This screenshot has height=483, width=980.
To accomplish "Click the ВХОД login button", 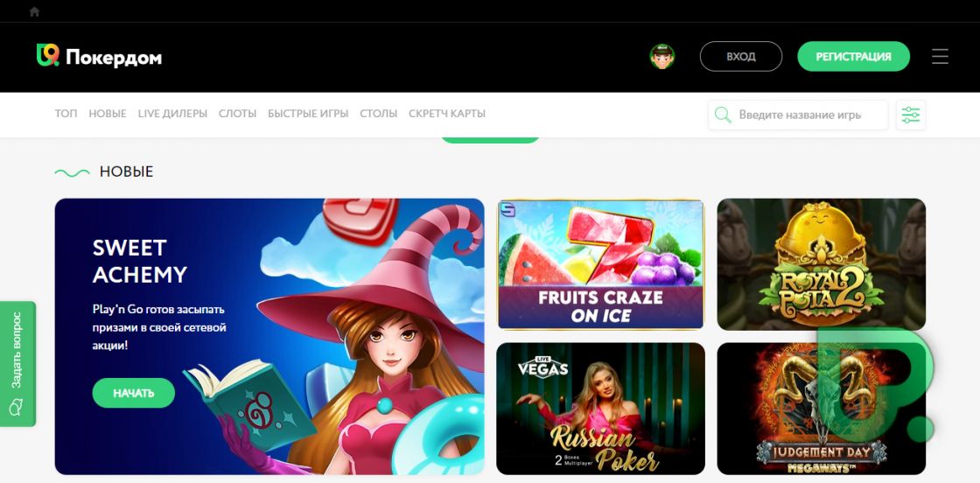I will point(740,56).
